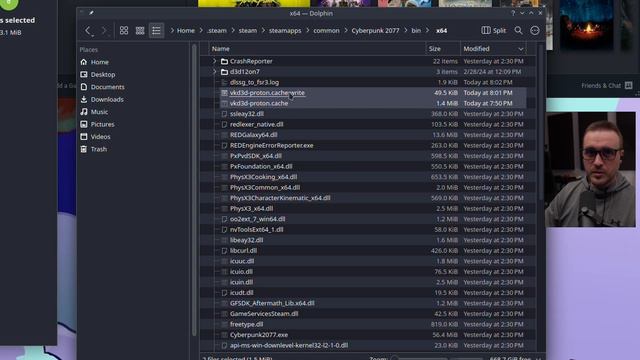
Task: Click common in the breadcrumb path
Action: [327, 31]
